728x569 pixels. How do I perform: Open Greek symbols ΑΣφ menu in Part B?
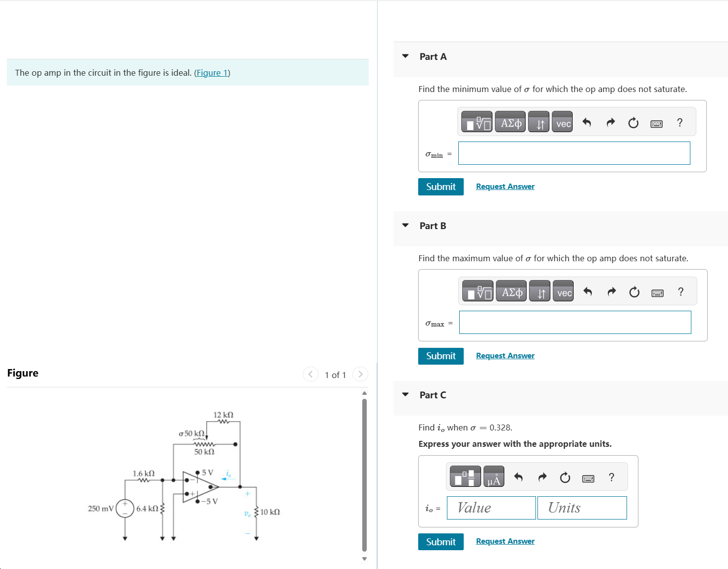(x=511, y=291)
